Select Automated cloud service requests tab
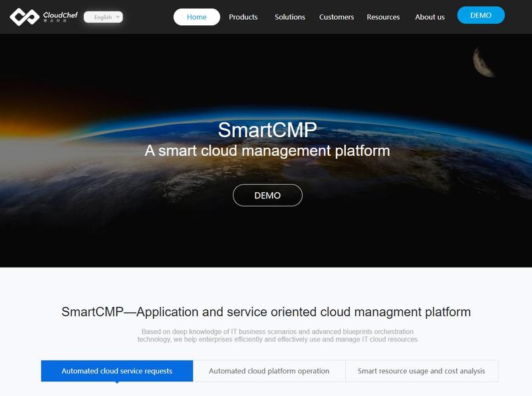Viewport: 532px width, 396px height. 117,371
